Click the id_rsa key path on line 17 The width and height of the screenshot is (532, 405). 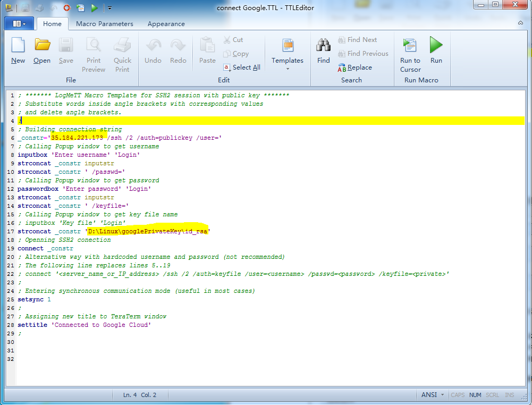coord(148,231)
